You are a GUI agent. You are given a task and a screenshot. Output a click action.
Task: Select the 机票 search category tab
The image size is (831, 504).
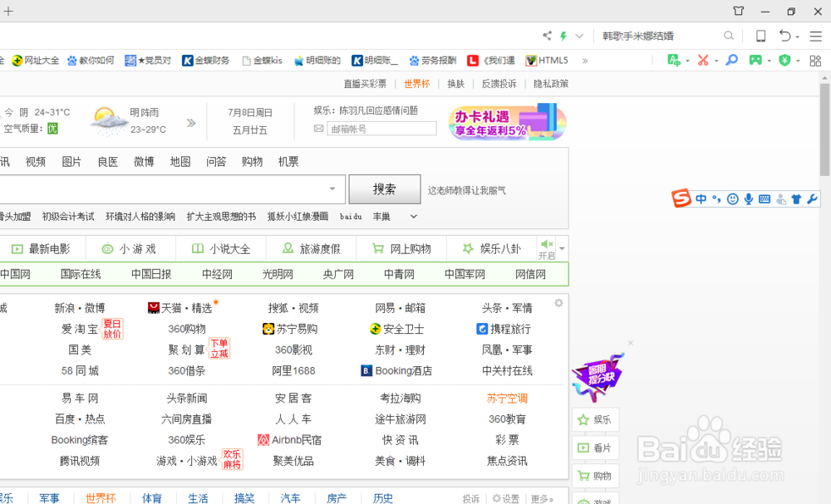pyautogui.click(x=288, y=162)
